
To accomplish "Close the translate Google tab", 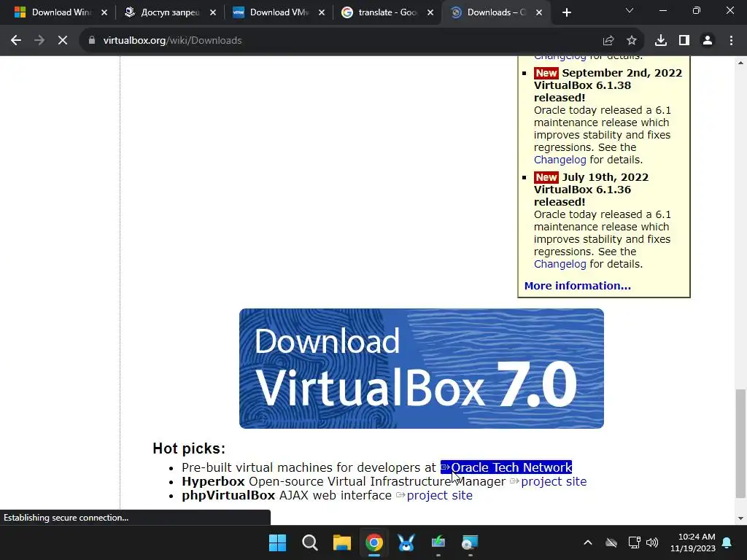I will click(x=430, y=12).
